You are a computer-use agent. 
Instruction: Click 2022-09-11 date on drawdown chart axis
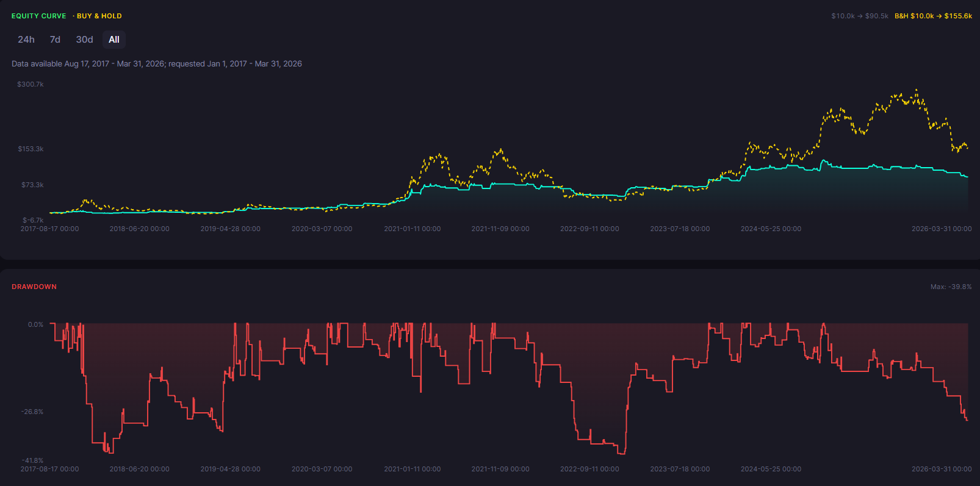(589, 469)
